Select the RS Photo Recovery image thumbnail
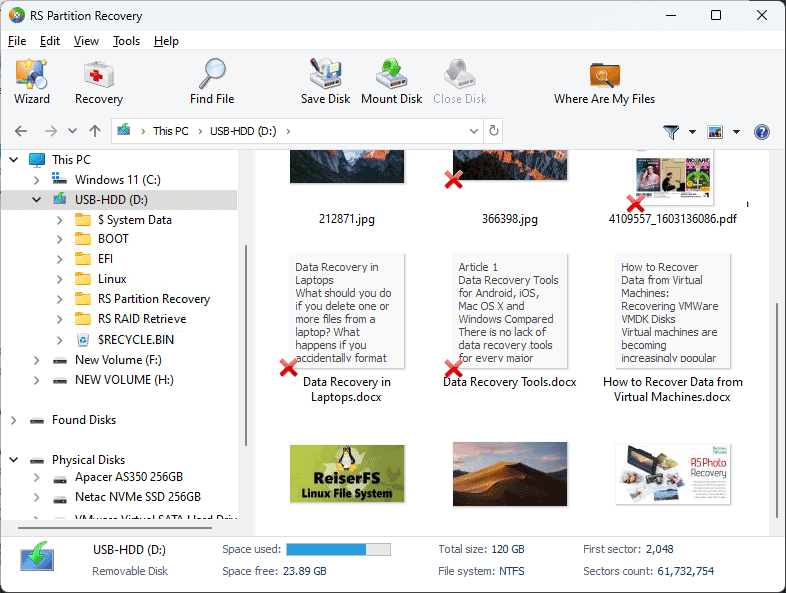 pos(673,474)
